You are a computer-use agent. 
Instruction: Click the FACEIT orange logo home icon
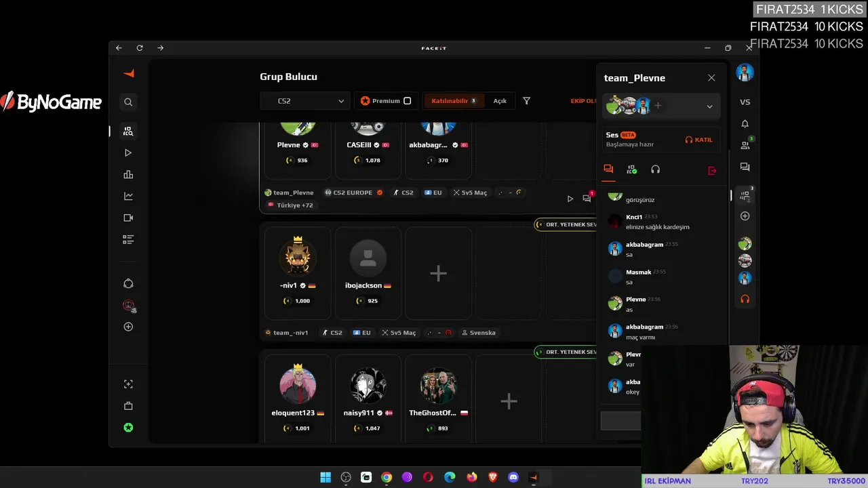[129, 73]
